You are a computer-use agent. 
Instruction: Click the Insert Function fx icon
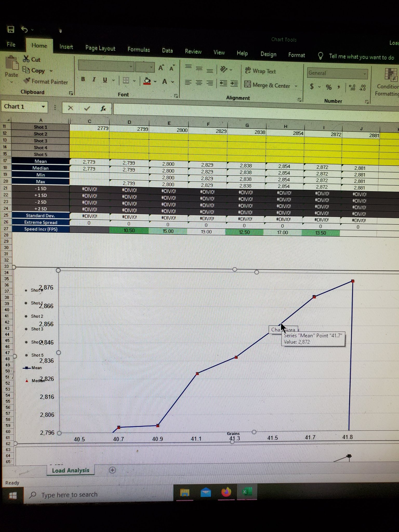103,108
